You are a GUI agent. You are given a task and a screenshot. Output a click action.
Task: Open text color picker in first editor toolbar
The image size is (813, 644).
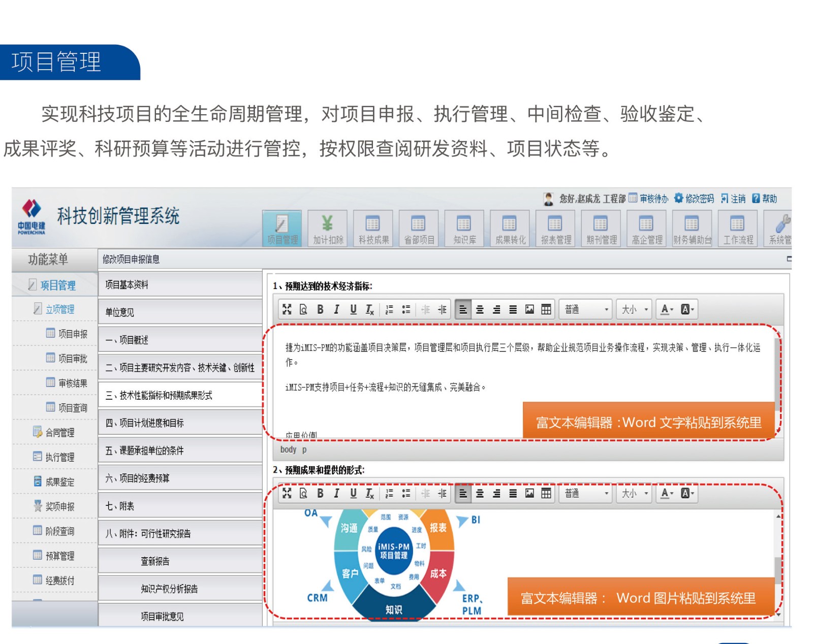[x=667, y=309]
